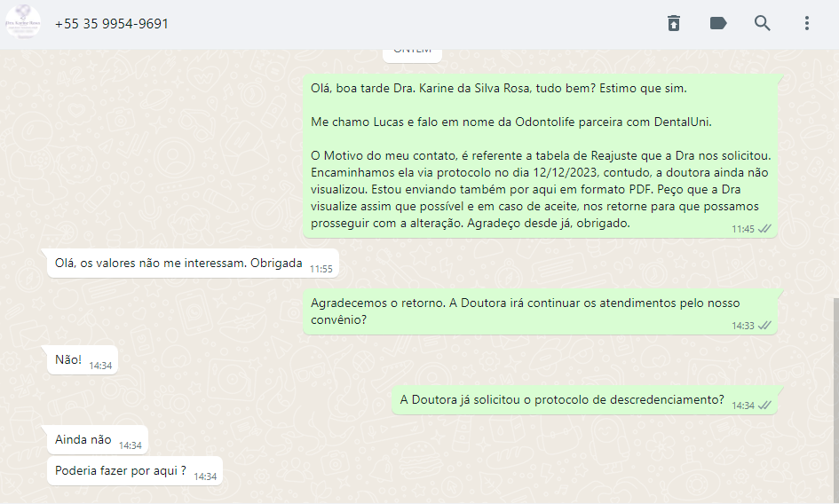
Task: Select the 'Ainda não' message
Action: pos(98,440)
